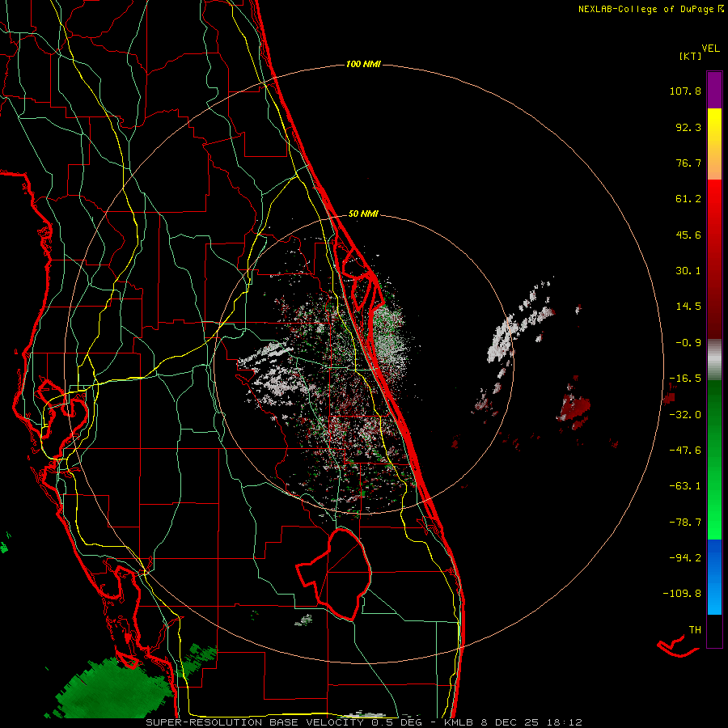Select the -47.6 velocity scale value

(x=685, y=451)
